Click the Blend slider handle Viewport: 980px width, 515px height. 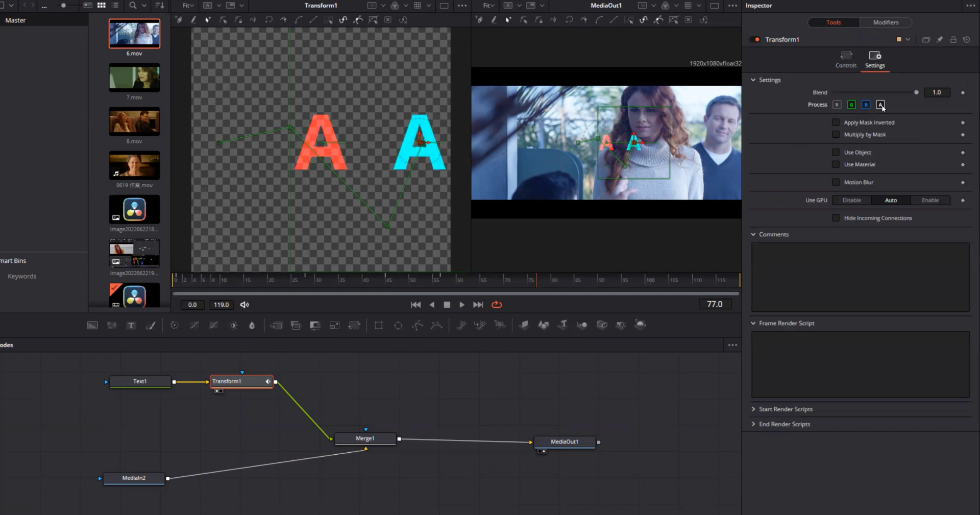[916, 92]
